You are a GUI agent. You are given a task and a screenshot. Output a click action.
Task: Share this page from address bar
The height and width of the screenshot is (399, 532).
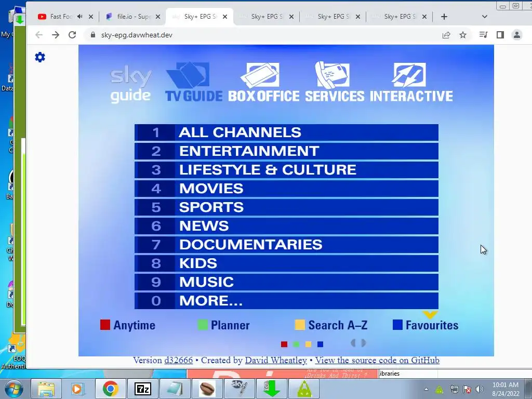[x=446, y=35]
